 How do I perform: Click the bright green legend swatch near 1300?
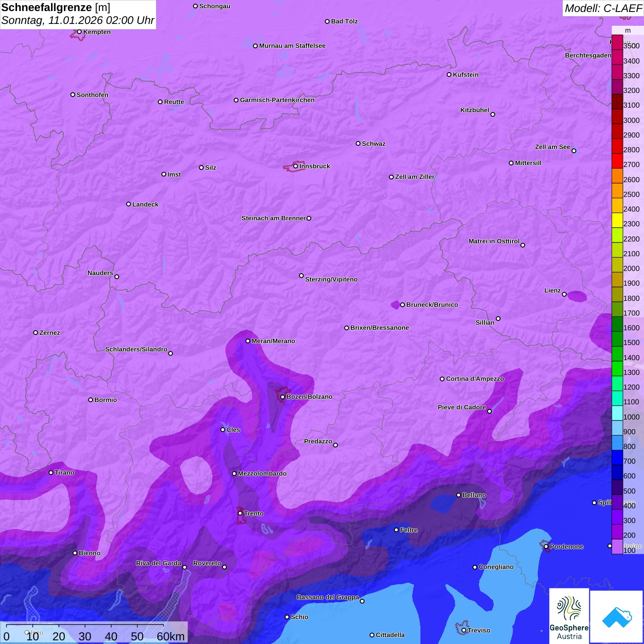[x=617, y=368]
